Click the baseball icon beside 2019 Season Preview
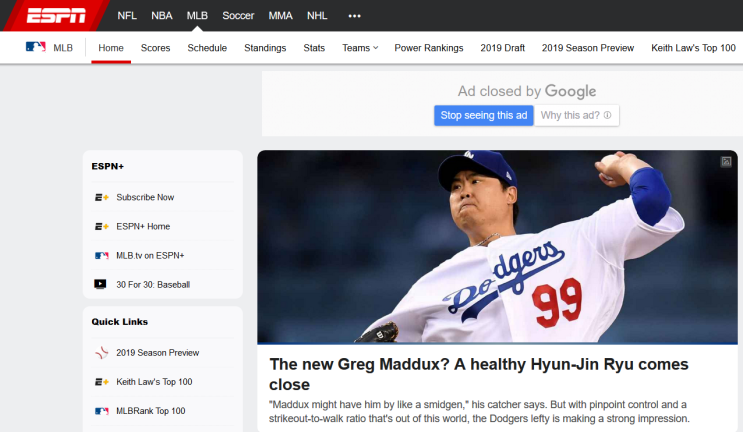 click(101, 352)
